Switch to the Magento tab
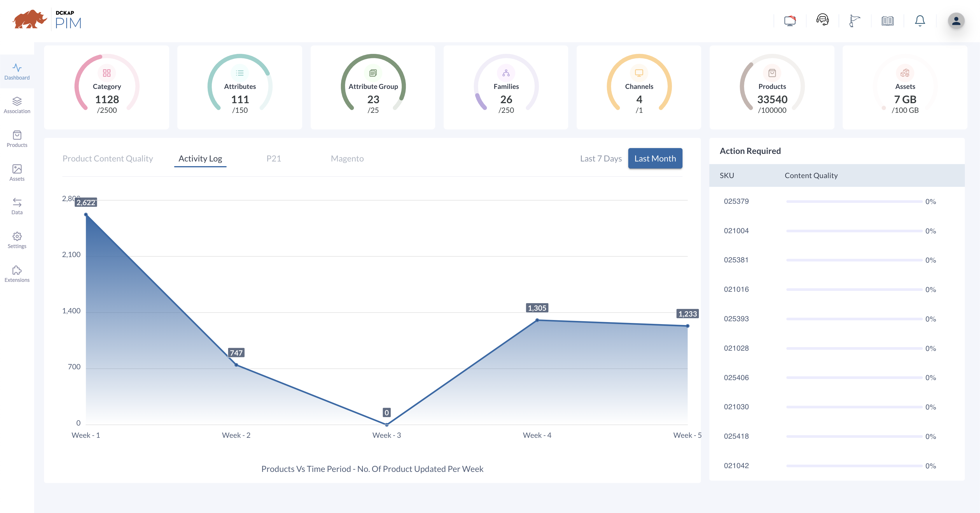 [347, 159]
